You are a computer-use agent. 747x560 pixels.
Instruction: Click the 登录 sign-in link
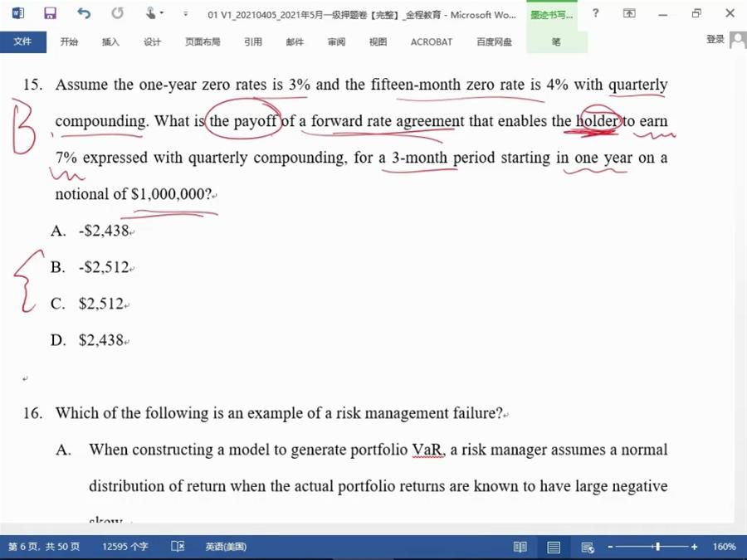coord(715,39)
